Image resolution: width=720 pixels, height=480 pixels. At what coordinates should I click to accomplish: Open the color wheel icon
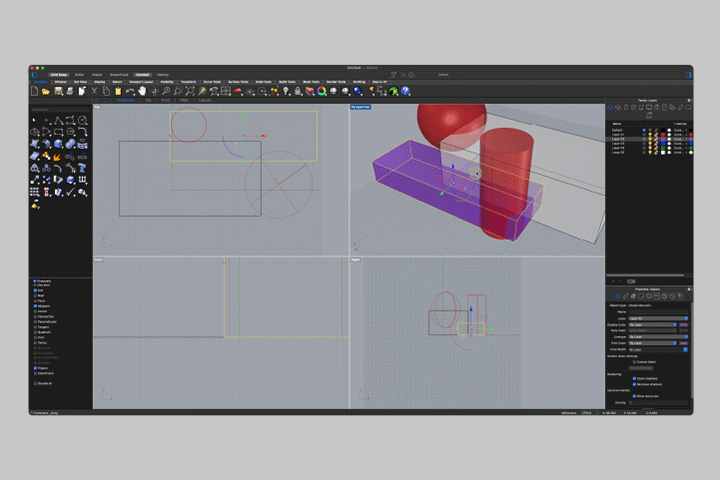[322, 91]
